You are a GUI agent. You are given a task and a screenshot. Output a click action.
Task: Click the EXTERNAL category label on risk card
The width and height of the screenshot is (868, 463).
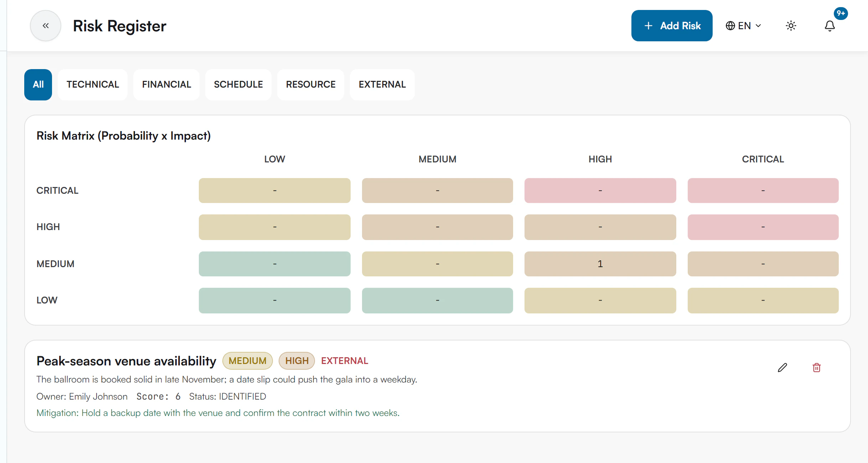tap(345, 361)
